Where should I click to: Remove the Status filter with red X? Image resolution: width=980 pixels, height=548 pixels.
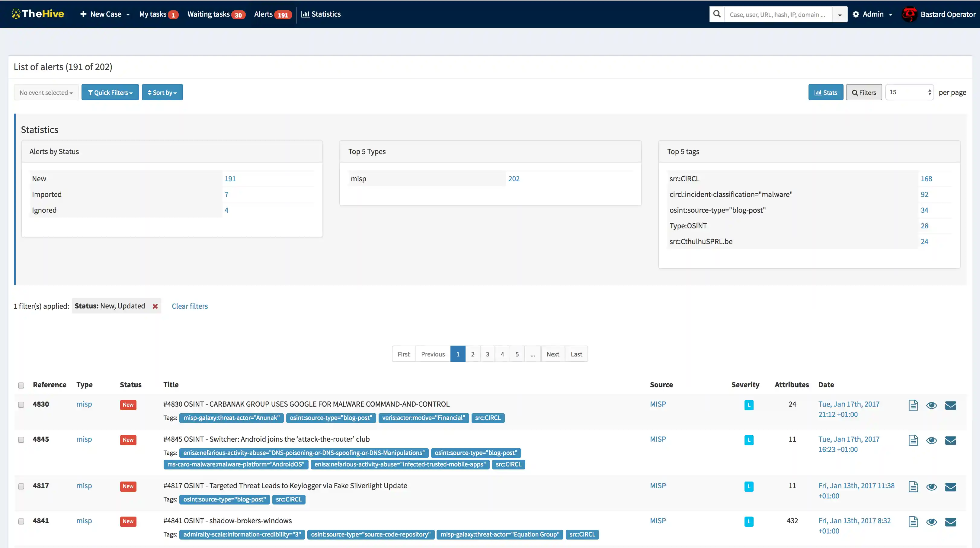(x=155, y=306)
